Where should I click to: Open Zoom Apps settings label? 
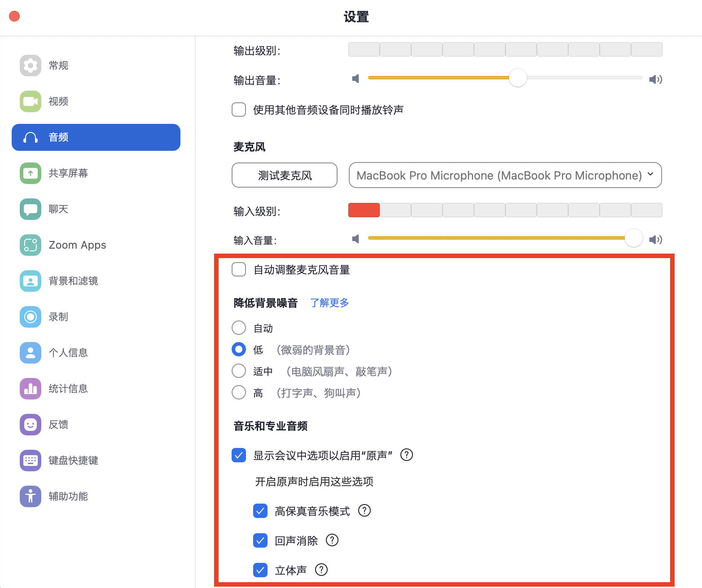click(77, 245)
